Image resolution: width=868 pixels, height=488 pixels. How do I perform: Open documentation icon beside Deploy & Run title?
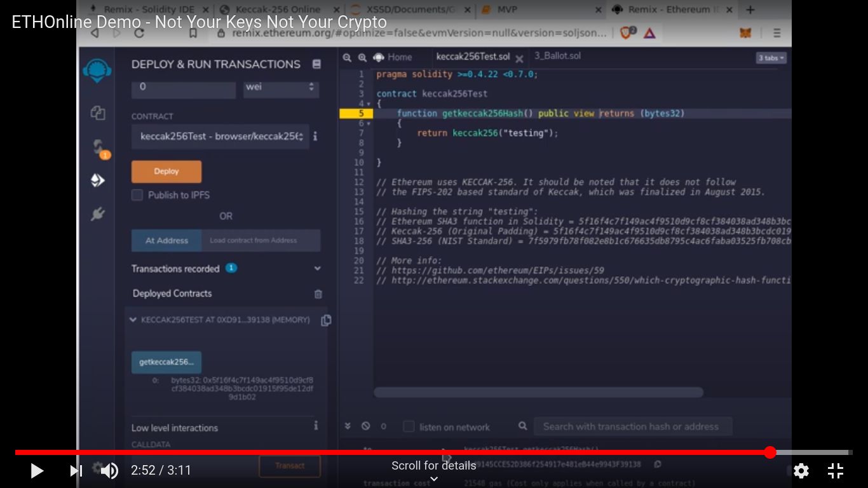(x=316, y=64)
